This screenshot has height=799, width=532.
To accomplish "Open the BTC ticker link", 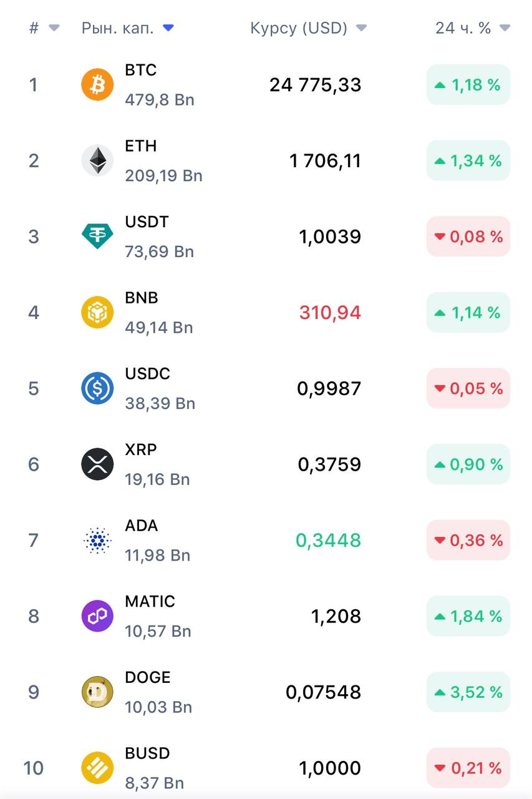I will tap(140, 71).
